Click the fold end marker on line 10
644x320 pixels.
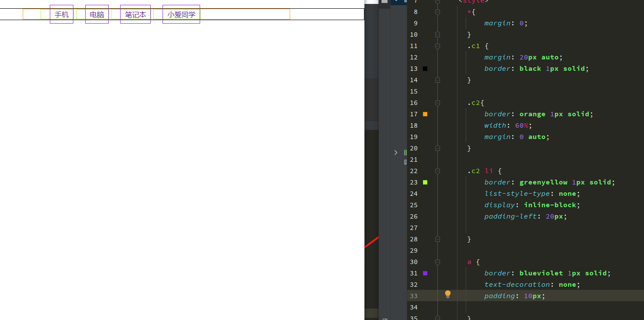tap(437, 35)
